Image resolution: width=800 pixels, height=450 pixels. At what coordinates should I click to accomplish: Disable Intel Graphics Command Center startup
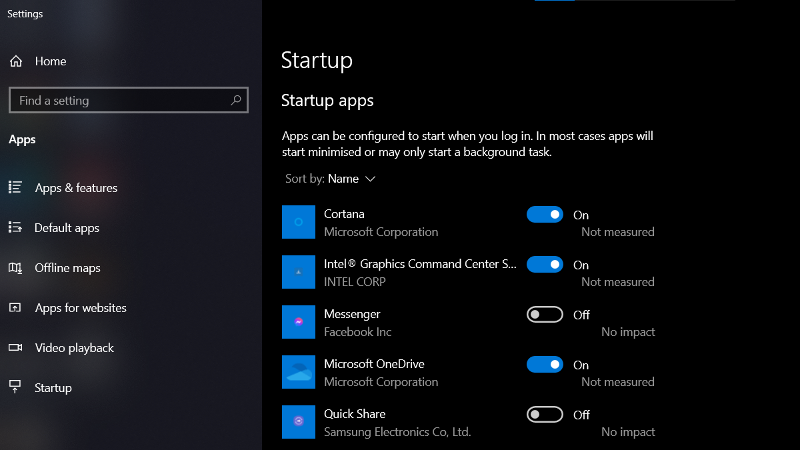coord(545,264)
